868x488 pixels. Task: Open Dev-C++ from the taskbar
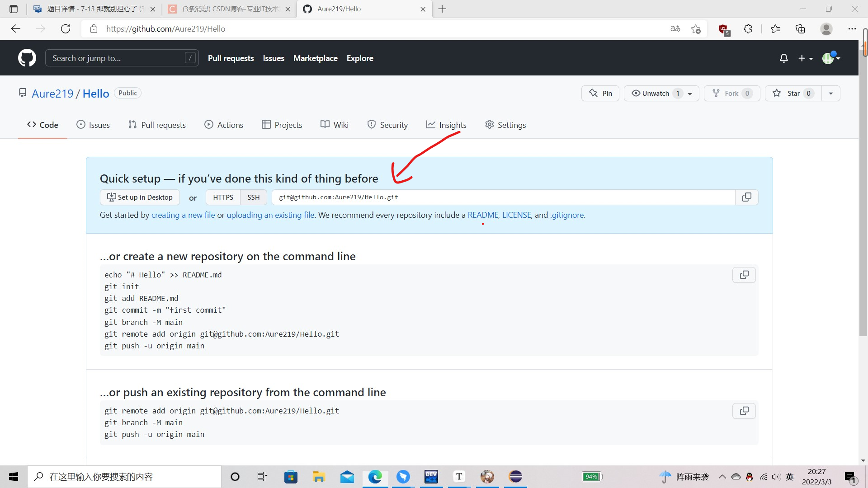point(431,477)
